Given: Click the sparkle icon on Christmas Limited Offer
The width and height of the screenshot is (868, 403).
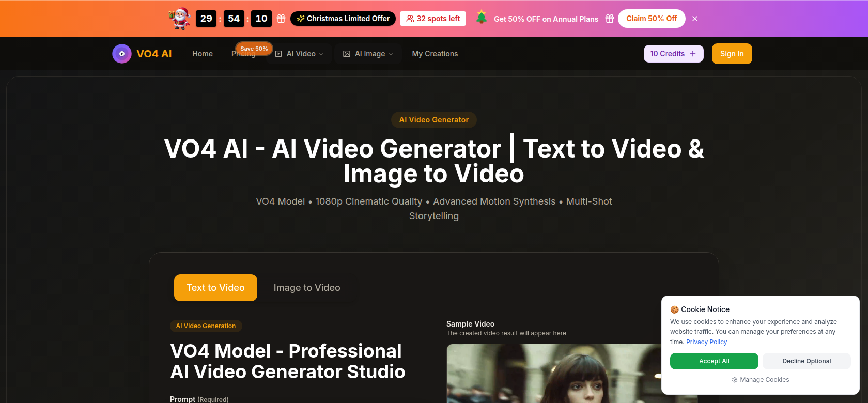Looking at the screenshot, I should click(x=301, y=19).
